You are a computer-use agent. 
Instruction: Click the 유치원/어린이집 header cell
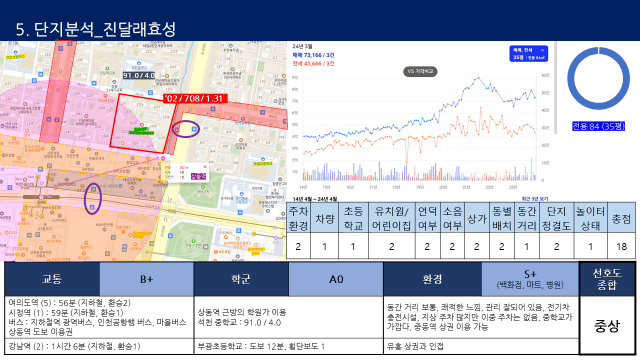point(391,218)
